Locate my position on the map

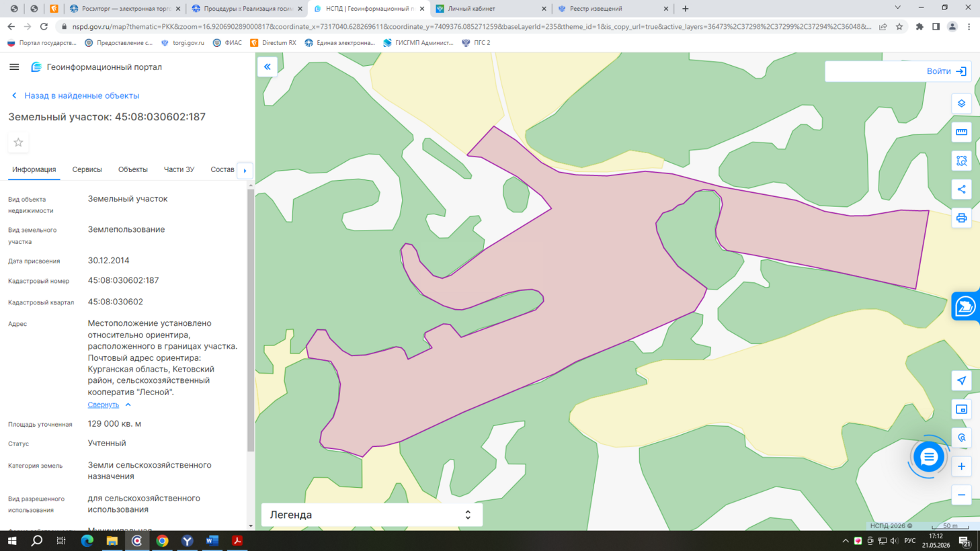[x=962, y=381]
